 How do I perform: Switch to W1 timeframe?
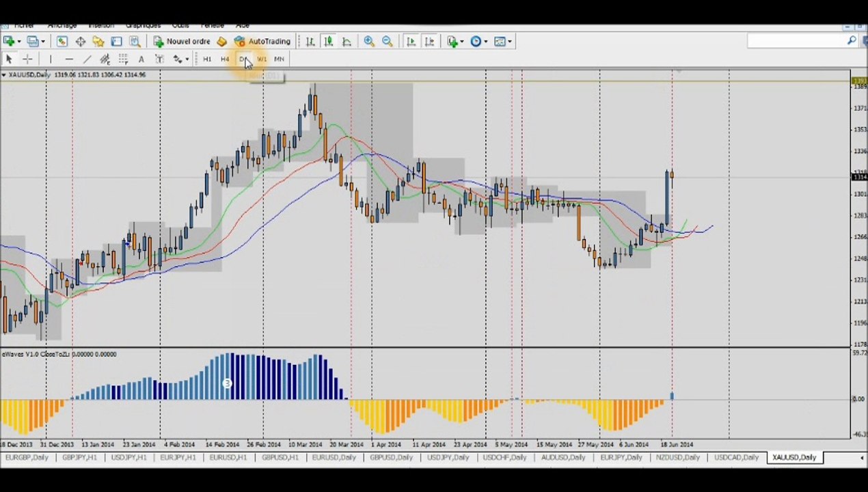262,59
